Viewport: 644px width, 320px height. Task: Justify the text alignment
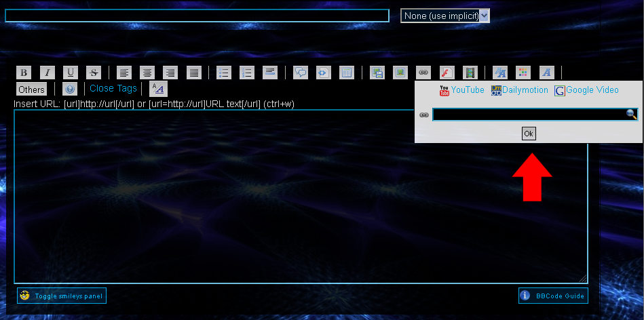pos(194,73)
